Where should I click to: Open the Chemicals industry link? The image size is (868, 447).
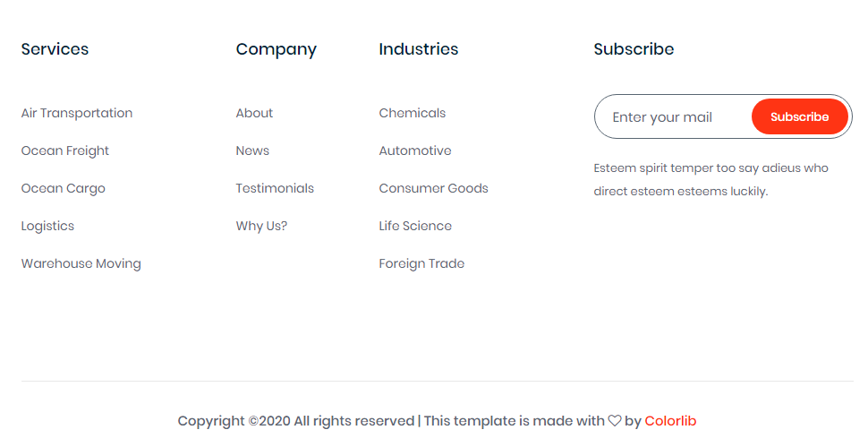pos(413,113)
